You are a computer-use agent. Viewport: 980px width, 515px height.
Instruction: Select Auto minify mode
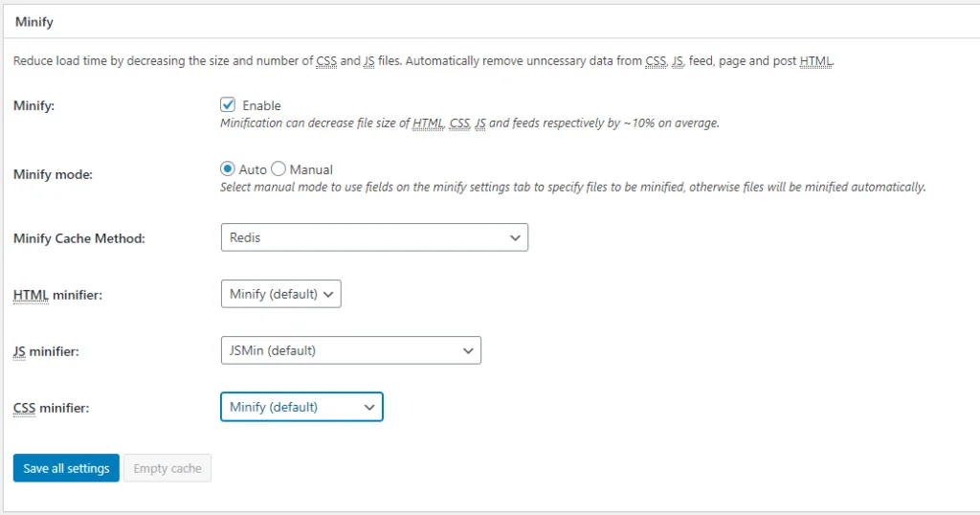pyautogui.click(x=228, y=168)
